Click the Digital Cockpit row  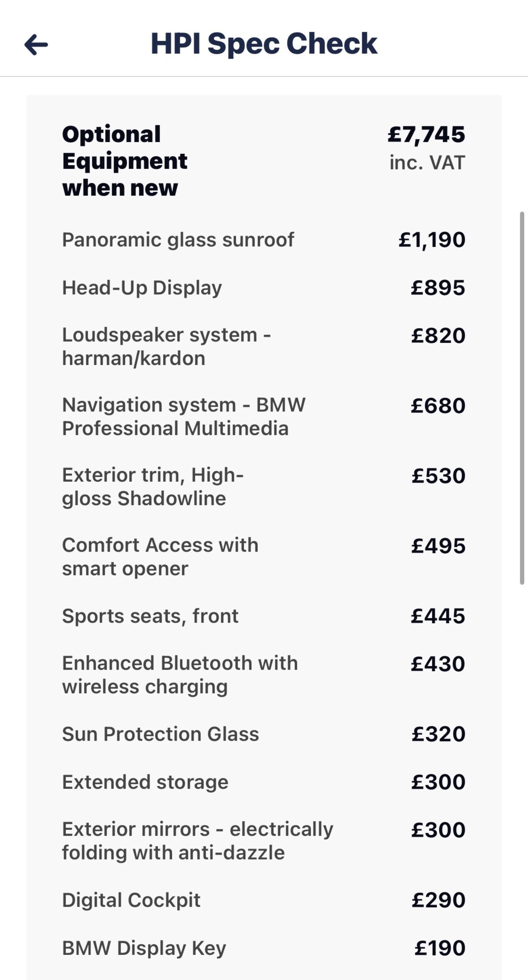[131, 900]
